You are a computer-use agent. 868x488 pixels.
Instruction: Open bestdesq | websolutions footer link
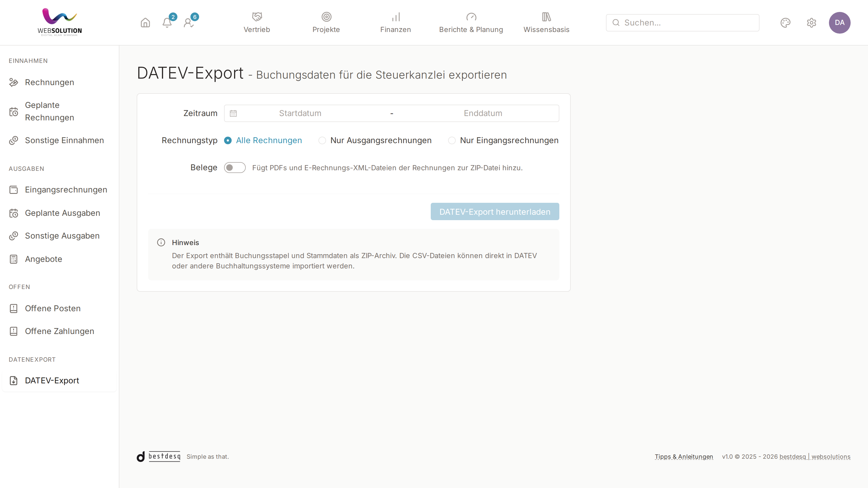815,457
